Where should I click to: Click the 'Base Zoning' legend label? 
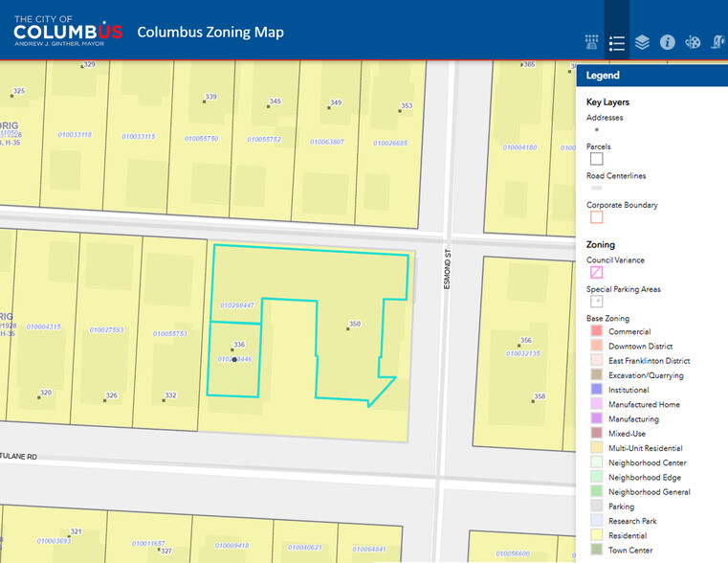click(x=607, y=318)
